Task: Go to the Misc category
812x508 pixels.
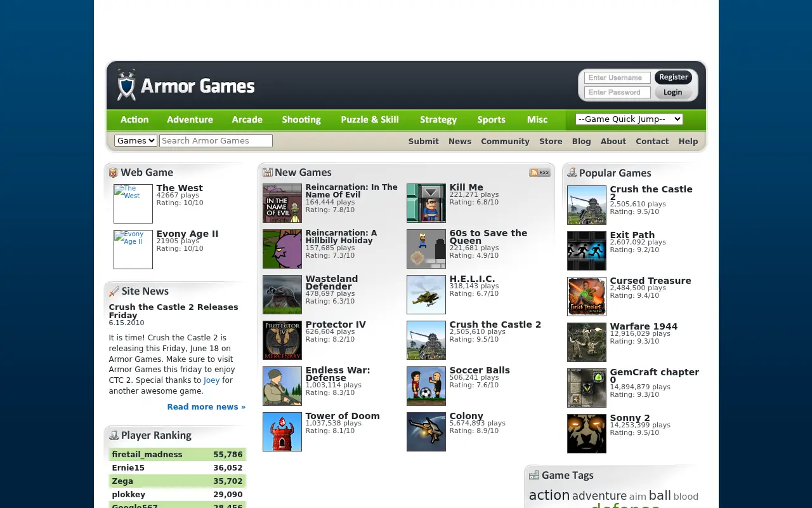Action: click(537, 119)
